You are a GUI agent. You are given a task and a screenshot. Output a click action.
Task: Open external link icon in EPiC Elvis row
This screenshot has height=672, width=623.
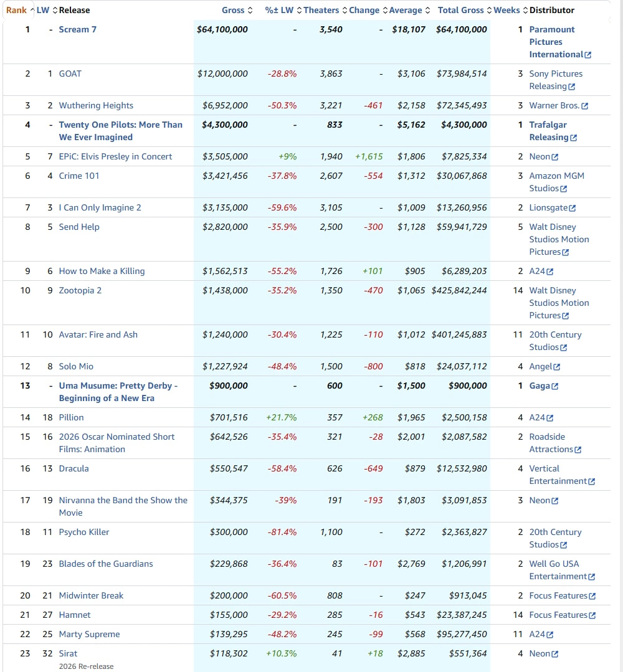(555, 157)
